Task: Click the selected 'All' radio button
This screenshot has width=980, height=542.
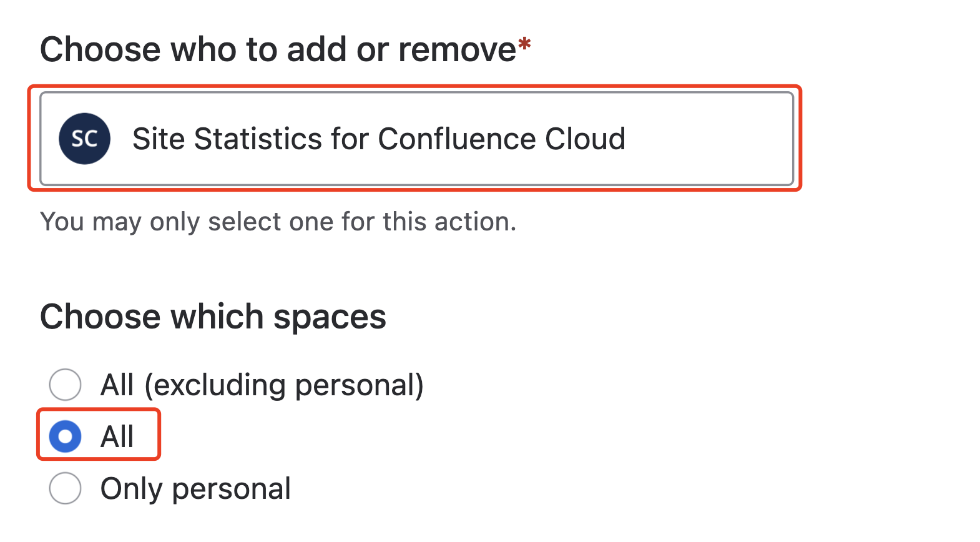Action: click(66, 436)
